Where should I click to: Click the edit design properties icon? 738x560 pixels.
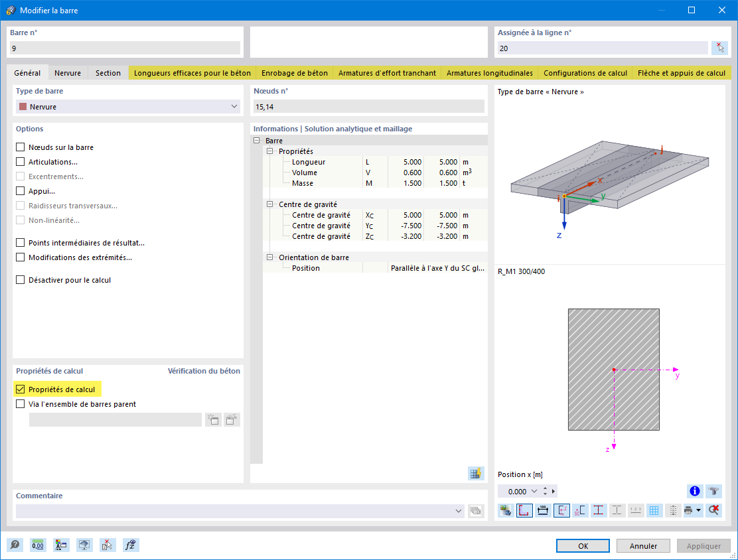(x=232, y=419)
